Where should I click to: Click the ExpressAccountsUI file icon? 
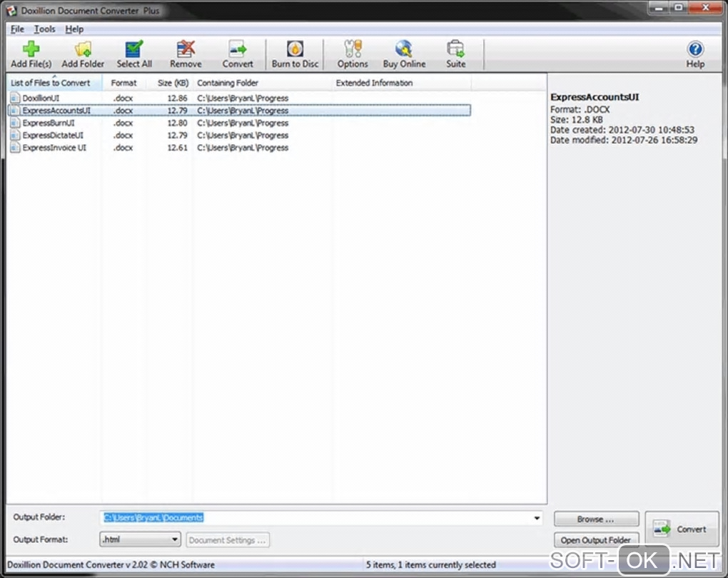[15, 111]
